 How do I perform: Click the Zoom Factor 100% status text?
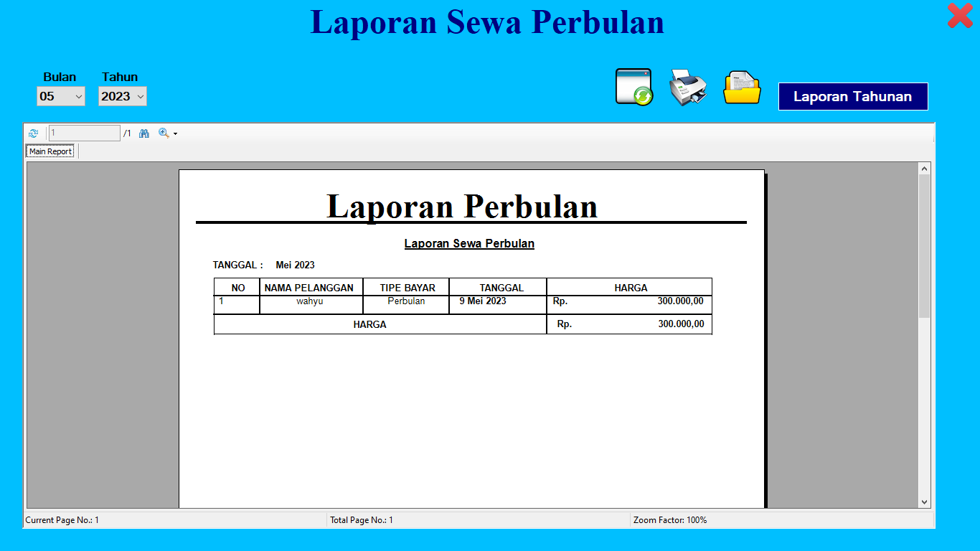(670, 520)
